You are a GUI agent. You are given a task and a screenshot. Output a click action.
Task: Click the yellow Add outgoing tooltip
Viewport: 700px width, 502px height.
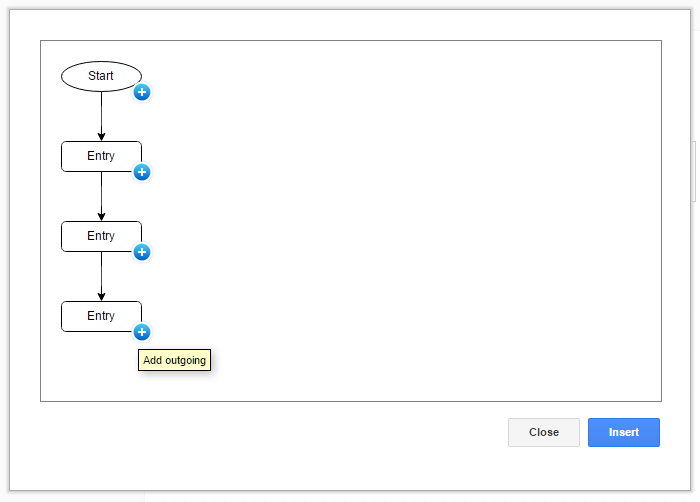coord(175,360)
